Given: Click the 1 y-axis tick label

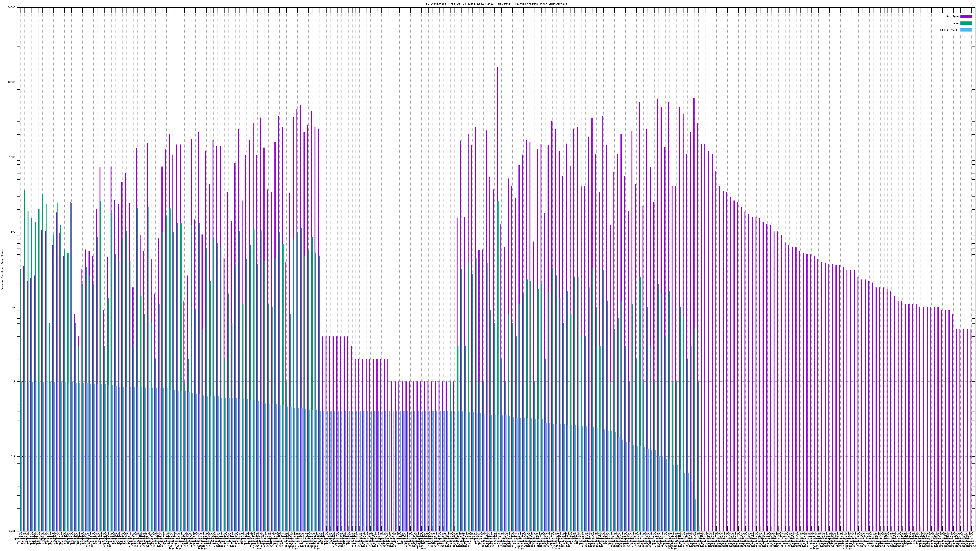Looking at the screenshot, I should coord(14,382).
